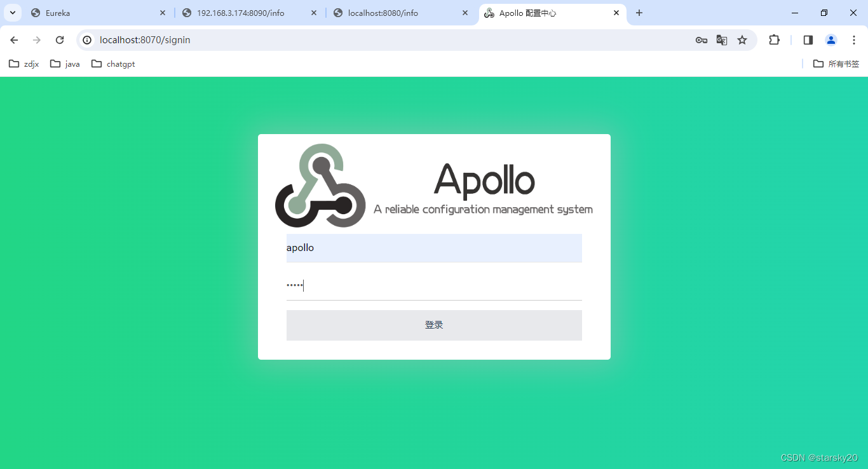
Task: Bookmark this page with star icon
Action: tap(742, 40)
